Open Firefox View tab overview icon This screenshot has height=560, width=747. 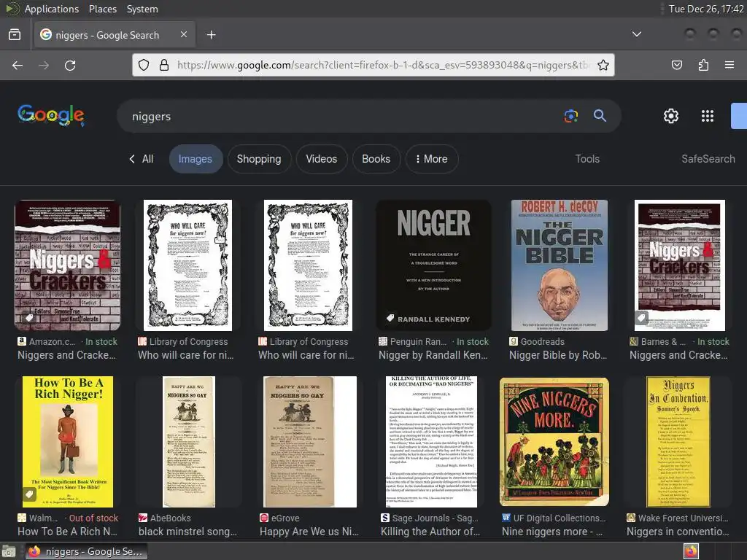(x=15, y=35)
